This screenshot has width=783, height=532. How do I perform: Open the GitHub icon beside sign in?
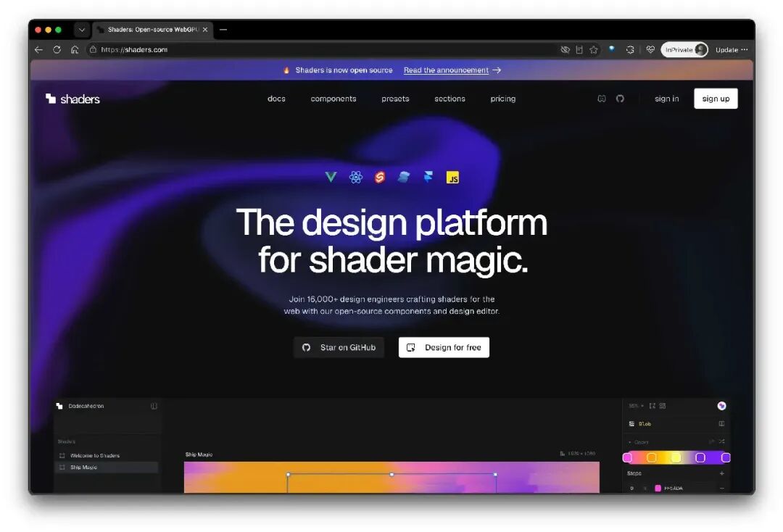pyautogui.click(x=620, y=99)
